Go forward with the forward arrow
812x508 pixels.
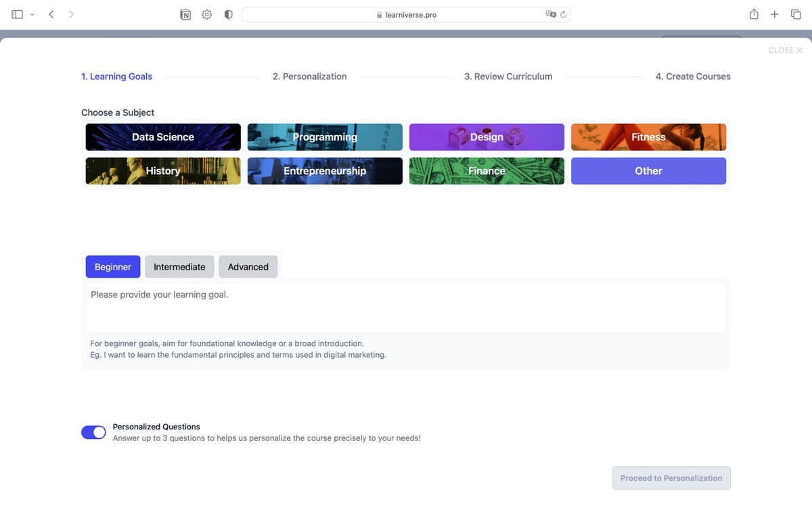click(x=71, y=14)
